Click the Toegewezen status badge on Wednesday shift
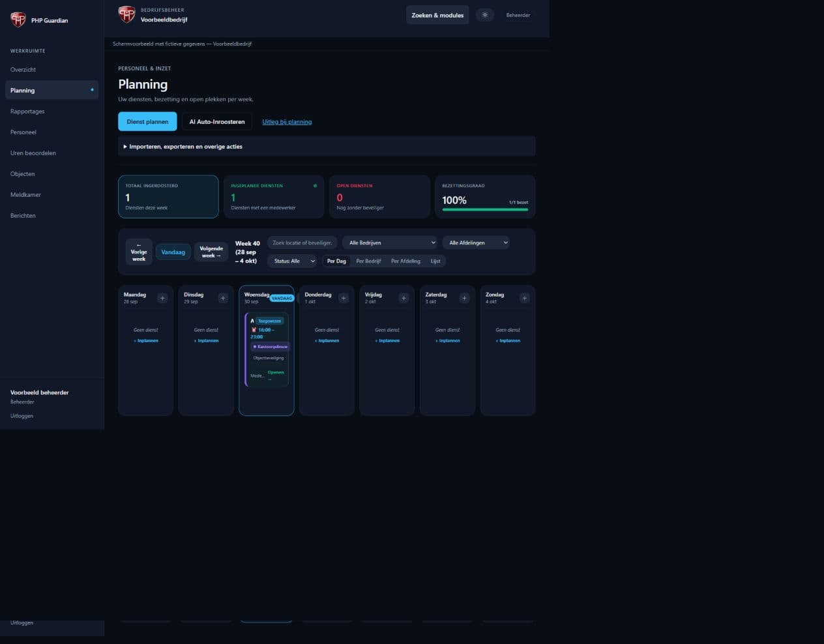 (x=270, y=321)
